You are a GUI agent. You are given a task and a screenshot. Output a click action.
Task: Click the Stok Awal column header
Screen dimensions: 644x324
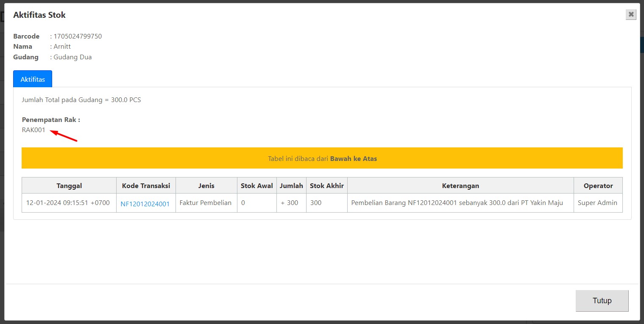click(257, 186)
